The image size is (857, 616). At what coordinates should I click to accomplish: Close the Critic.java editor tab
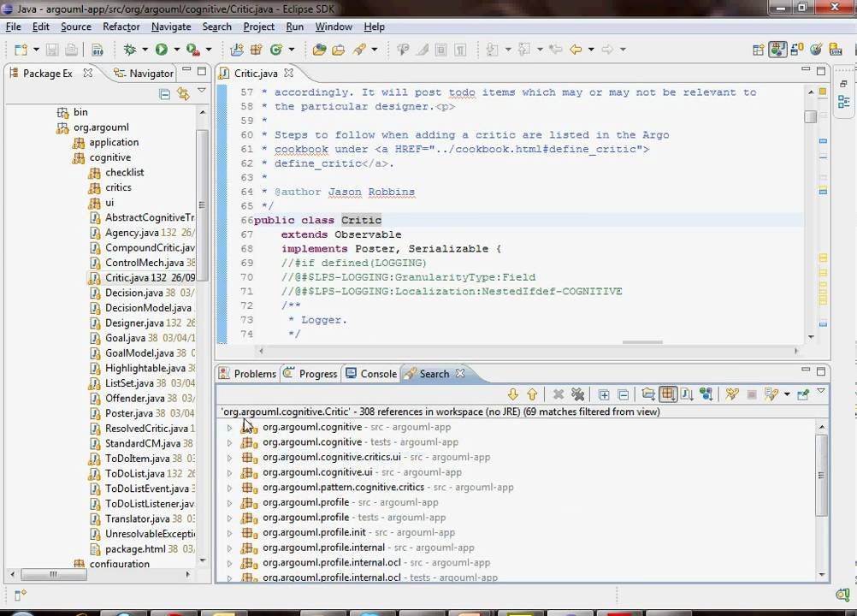(288, 73)
